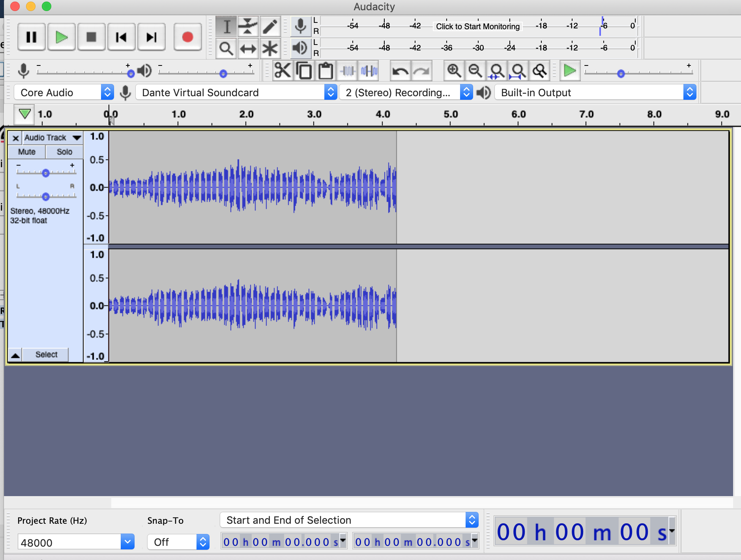741x560 pixels.
Task: Click the 'Stereo, 48000Hz' track info text
Action: coord(40,211)
